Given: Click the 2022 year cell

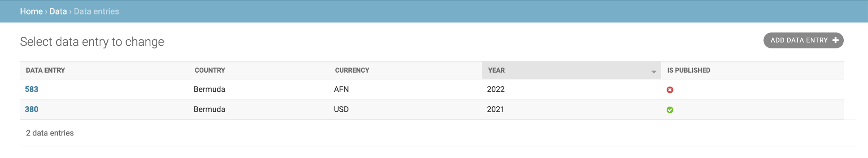Looking at the screenshot, I should pyautogui.click(x=496, y=89).
